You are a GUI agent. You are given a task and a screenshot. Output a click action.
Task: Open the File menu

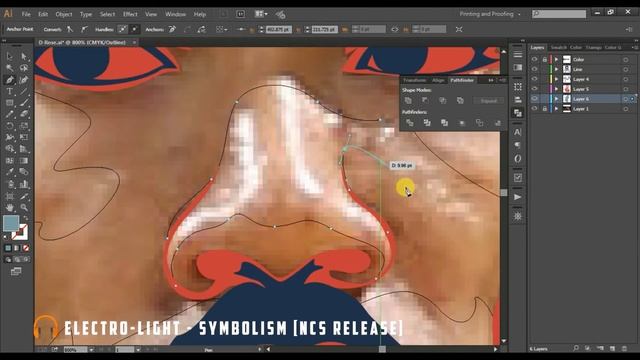26,14
